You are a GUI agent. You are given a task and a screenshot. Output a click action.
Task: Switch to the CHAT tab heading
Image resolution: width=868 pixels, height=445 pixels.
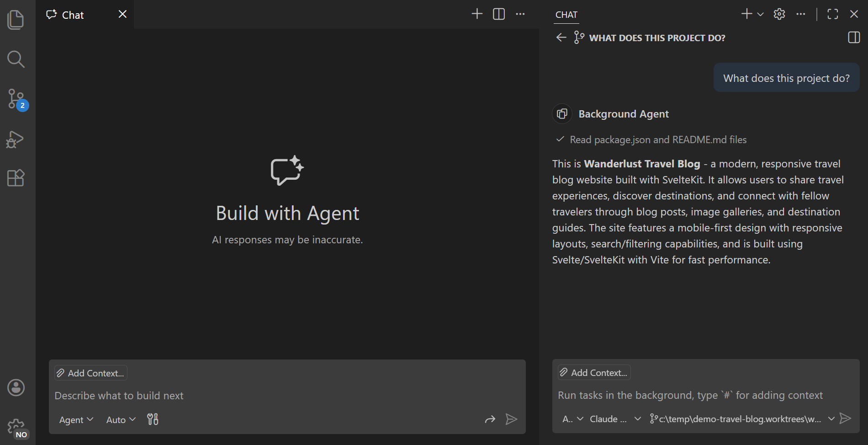point(566,14)
